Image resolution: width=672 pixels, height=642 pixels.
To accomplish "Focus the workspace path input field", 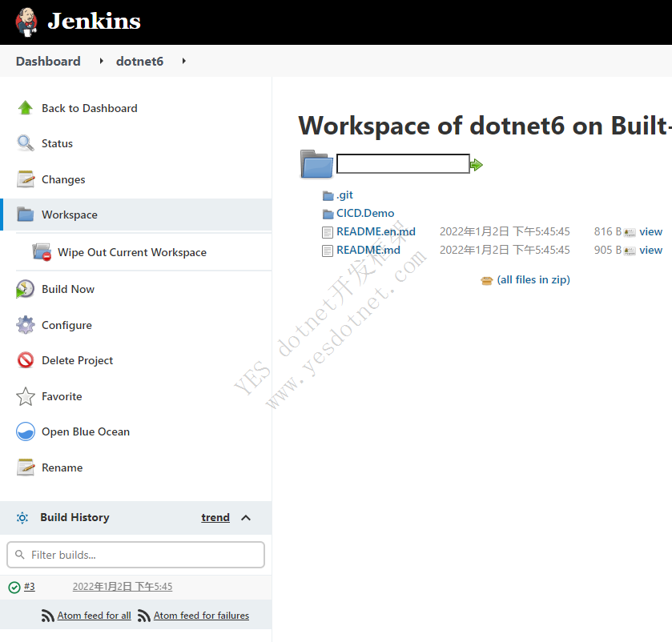I will (403, 163).
